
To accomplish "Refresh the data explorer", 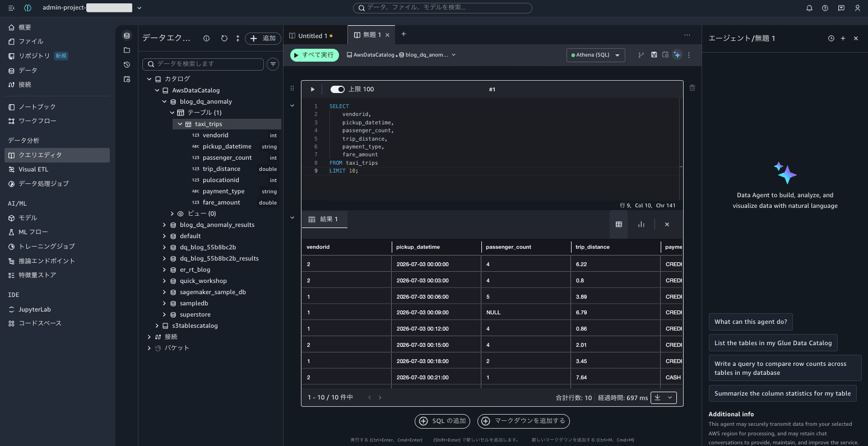I will coord(224,39).
